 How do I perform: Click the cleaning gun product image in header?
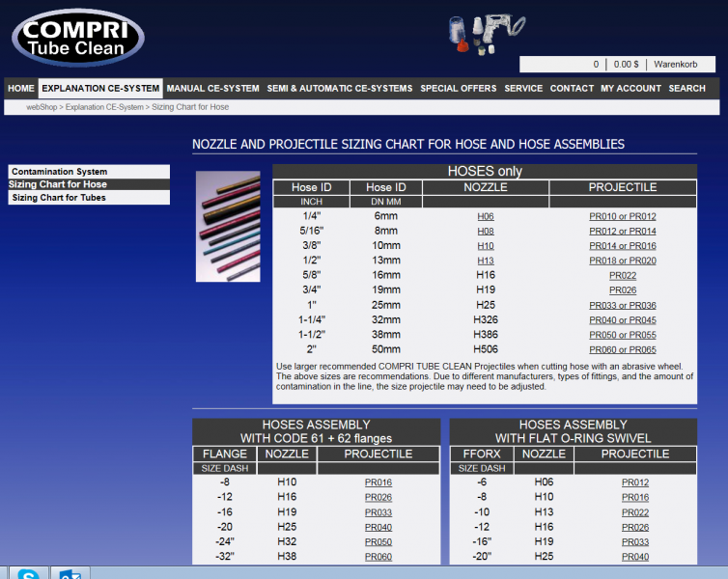tap(488, 34)
